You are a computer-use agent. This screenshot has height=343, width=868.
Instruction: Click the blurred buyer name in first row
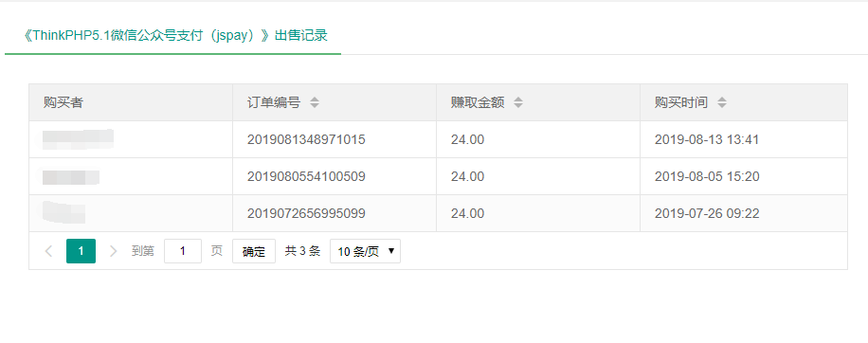[x=78, y=139]
